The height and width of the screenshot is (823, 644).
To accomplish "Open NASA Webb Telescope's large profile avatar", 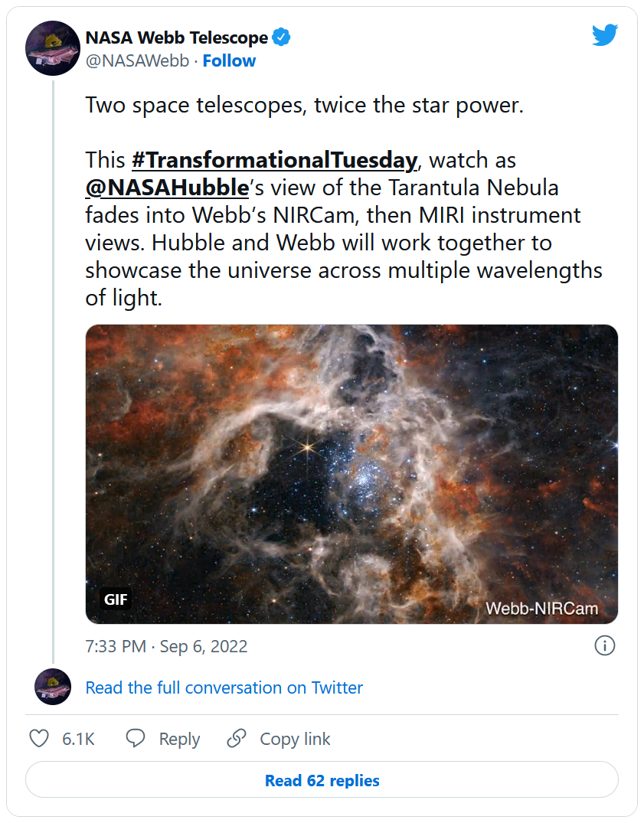I will tap(53, 48).
